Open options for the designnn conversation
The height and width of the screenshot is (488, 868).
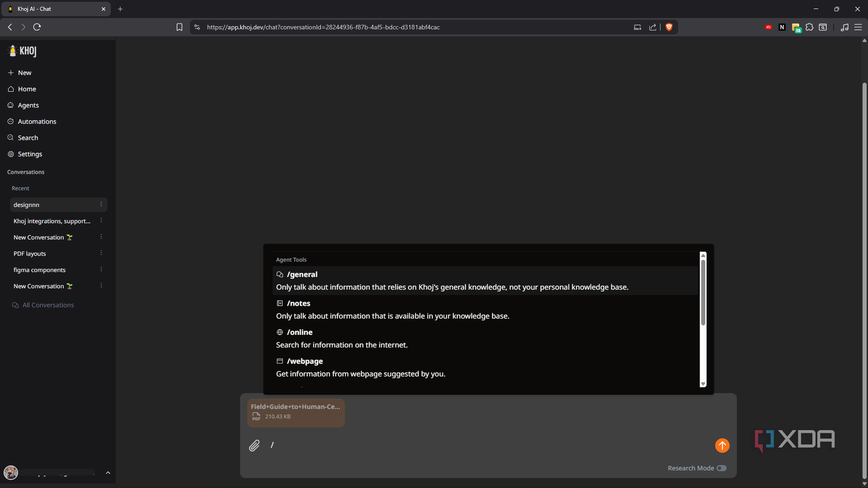101,204
